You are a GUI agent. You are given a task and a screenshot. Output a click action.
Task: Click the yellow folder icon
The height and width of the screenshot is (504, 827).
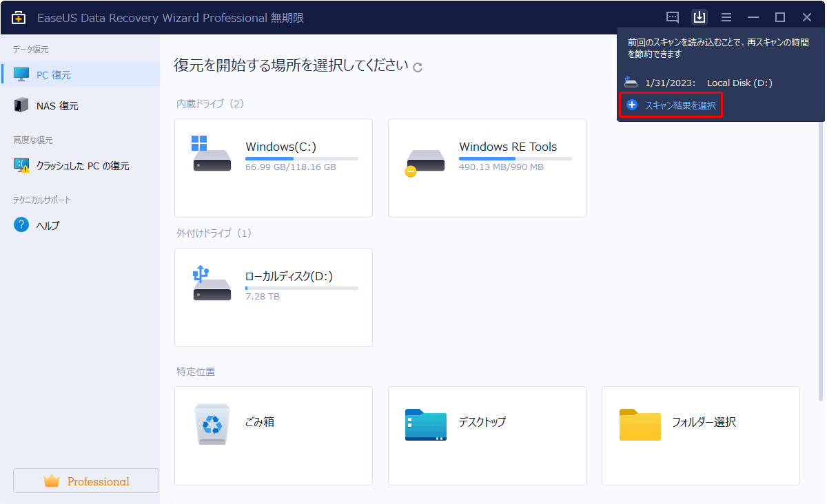click(x=640, y=425)
